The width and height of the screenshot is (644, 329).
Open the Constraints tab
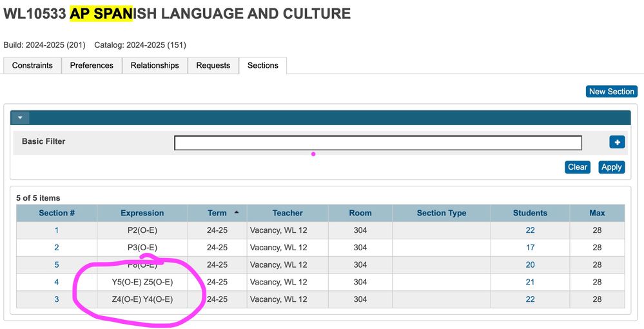(32, 65)
